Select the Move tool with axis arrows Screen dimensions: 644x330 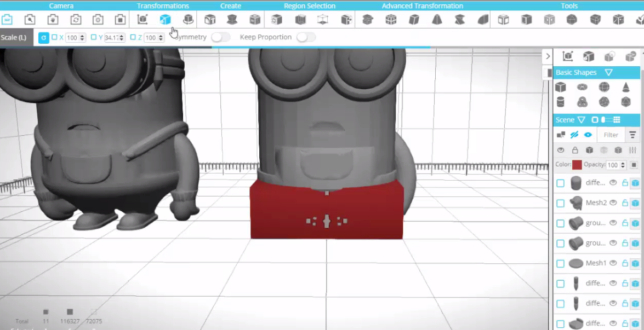142,19
